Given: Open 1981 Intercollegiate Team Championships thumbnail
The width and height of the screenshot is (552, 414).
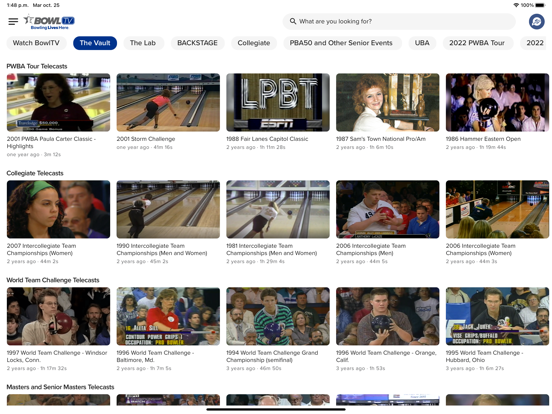Looking at the screenshot, I should point(278,209).
